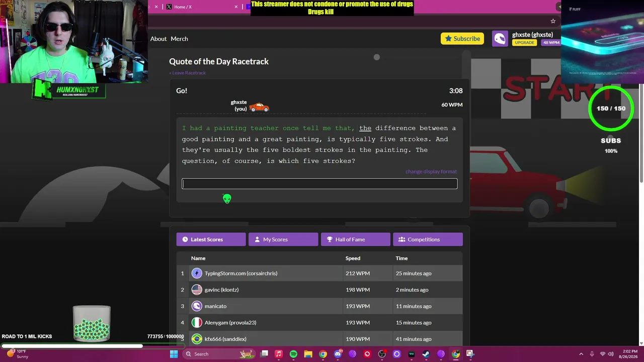Open Snipping Tool from the taskbar
Viewport: 644px width, 362px height.
tap(470, 354)
